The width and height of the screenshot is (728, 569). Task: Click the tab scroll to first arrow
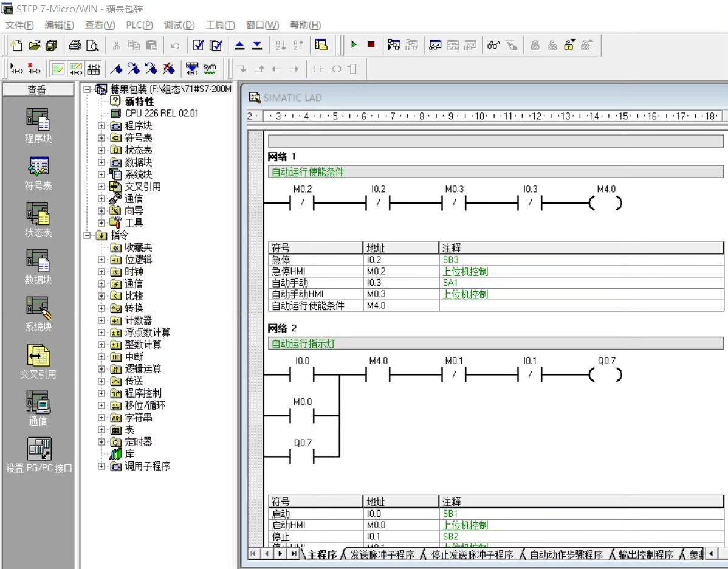click(x=253, y=553)
